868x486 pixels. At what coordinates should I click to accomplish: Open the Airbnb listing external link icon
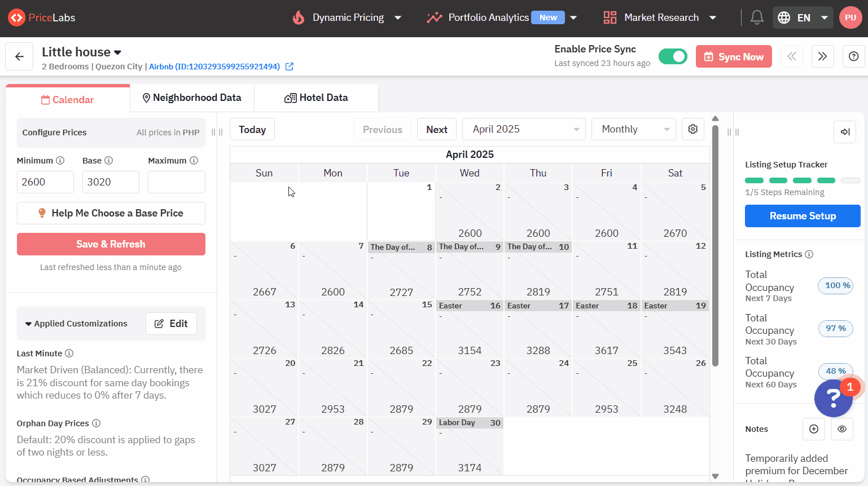pos(290,67)
